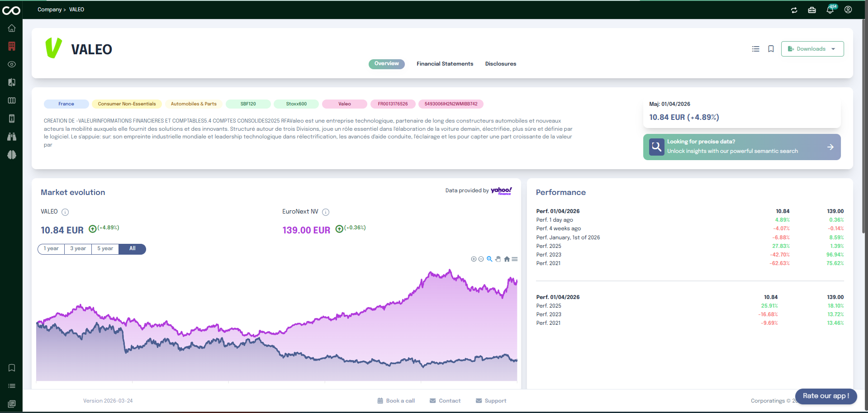Open the Downloads dropdown
Screen dimensions: 868x413
[x=812, y=48]
